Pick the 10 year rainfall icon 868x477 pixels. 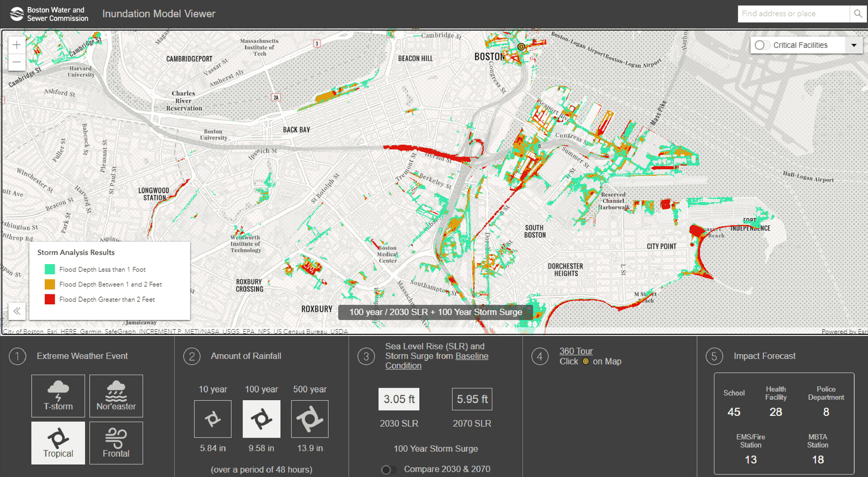(x=213, y=419)
